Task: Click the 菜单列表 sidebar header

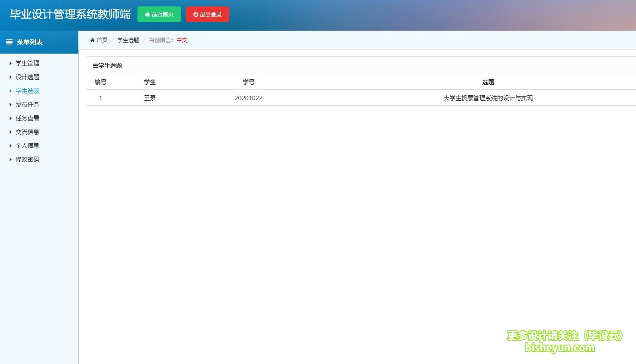Action: coord(39,42)
